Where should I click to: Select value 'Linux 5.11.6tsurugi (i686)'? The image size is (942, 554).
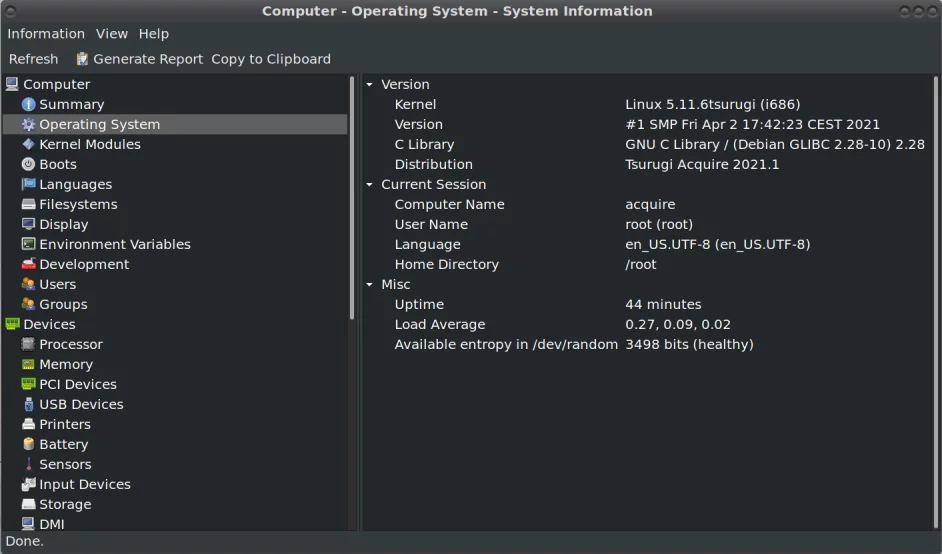[x=713, y=105]
